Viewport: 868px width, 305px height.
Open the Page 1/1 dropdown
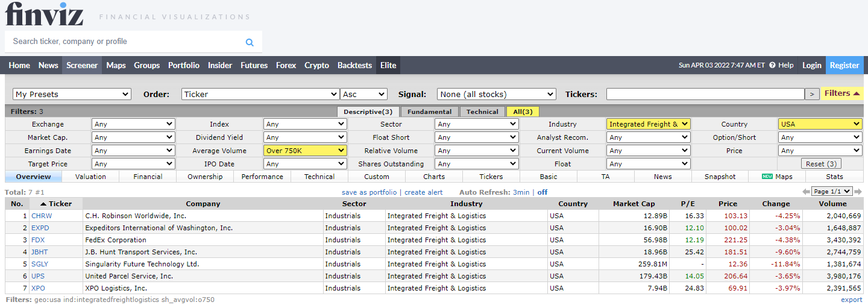[x=832, y=192]
